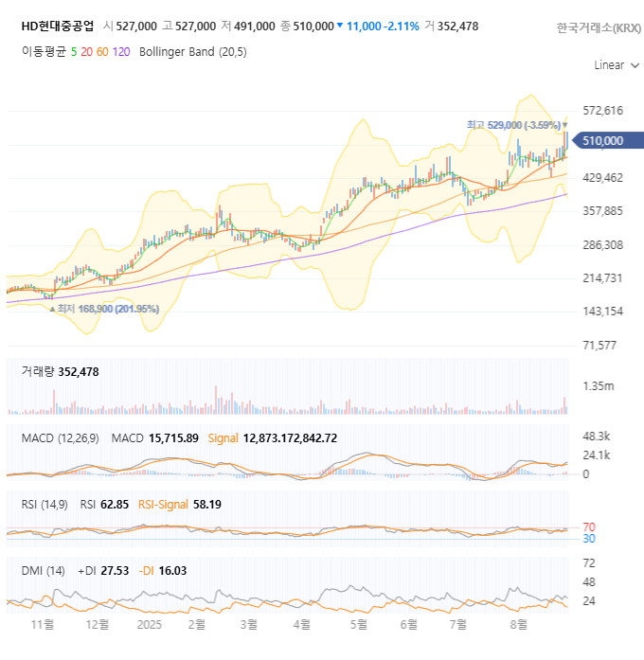
Task: Click the open price 527,000 value
Action: pos(136,27)
